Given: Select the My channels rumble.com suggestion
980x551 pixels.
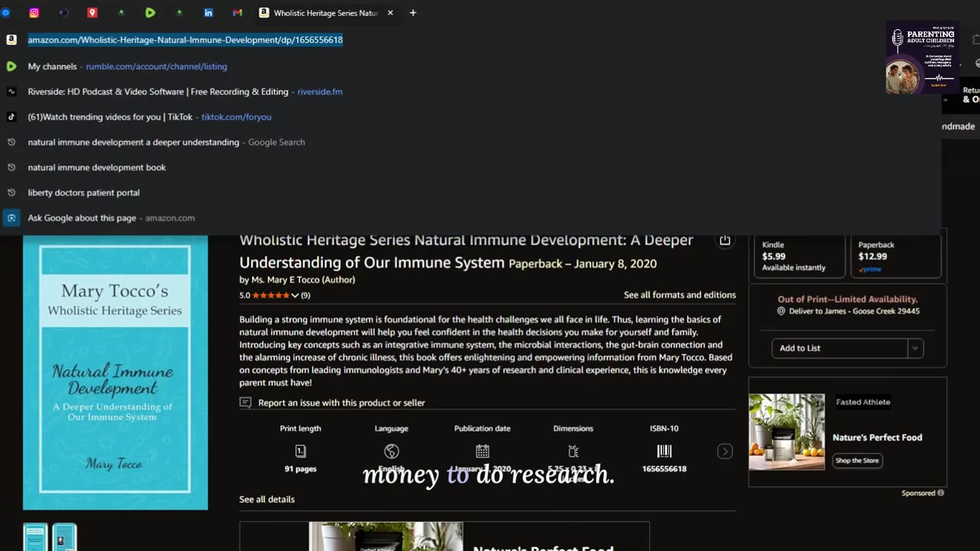Looking at the screenshot, I should point(470,67).
